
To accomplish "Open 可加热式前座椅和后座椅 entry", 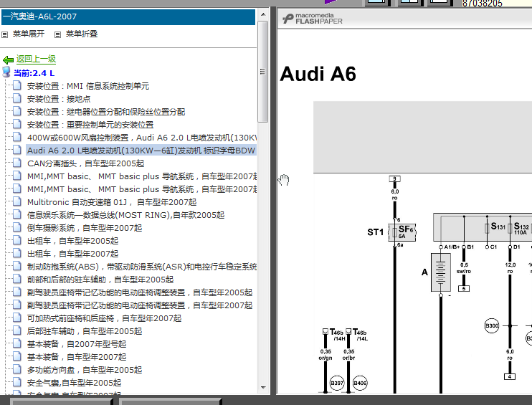I will tap(104, 318).
